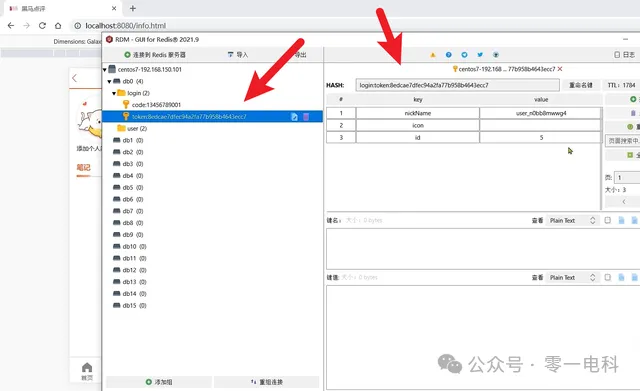Click the first document icon in the 键值 row

pos(621,278)
